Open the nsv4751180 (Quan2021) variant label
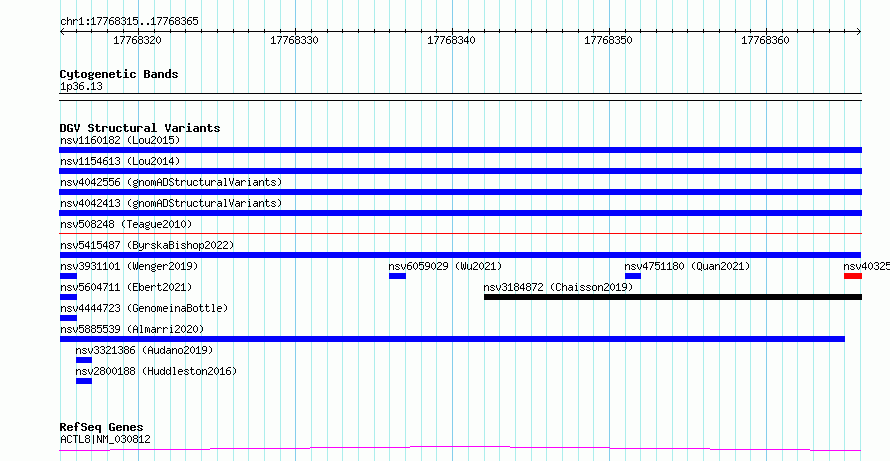Screen dimensions: 890x461 tap(687, 266)
